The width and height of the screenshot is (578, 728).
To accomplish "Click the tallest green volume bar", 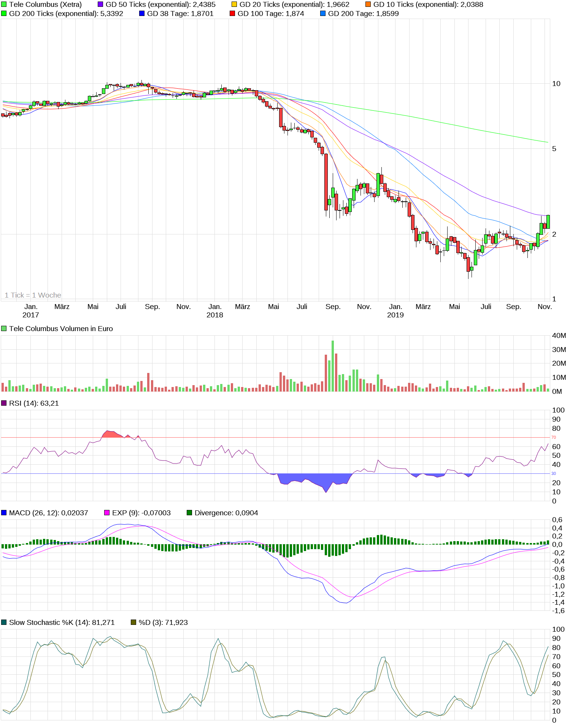I will click(333, 365).
